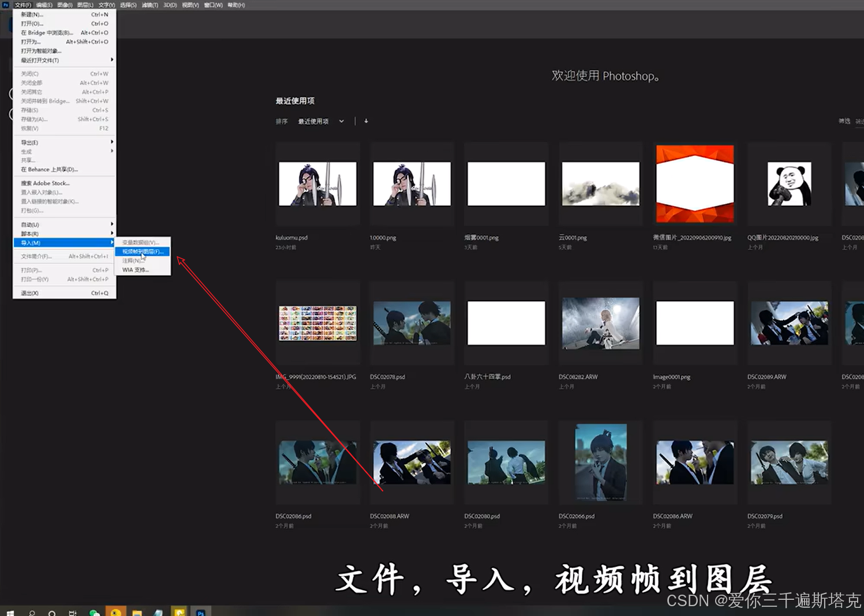The image size is (864, 616).
Task: Open the DSC02080.psd thumbnail
Action: (506, 463)
